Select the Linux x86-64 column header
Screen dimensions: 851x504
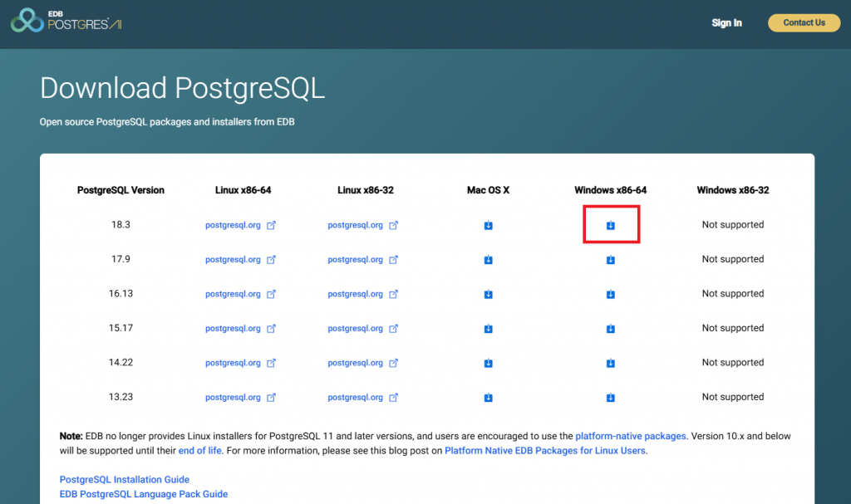pos(243,190)
